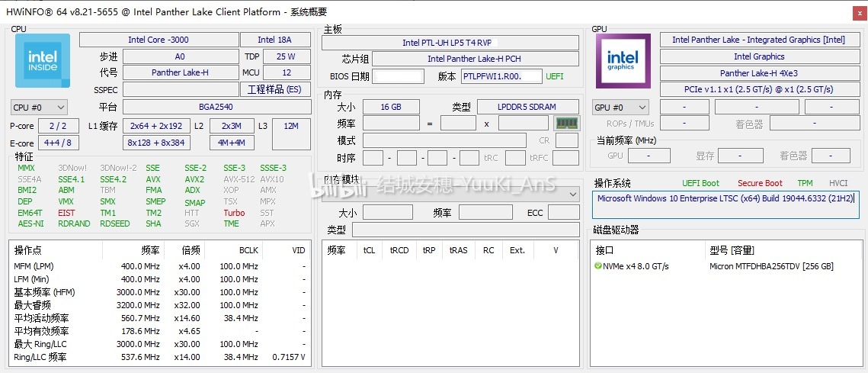Click the 工程样品 (ES) button
868x373 pixels.
pos(274,89)
